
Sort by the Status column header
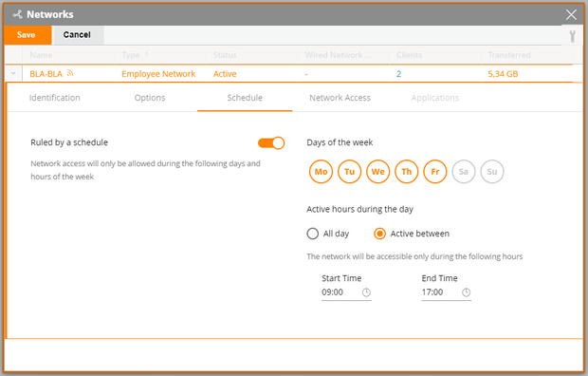coord(225,55)
